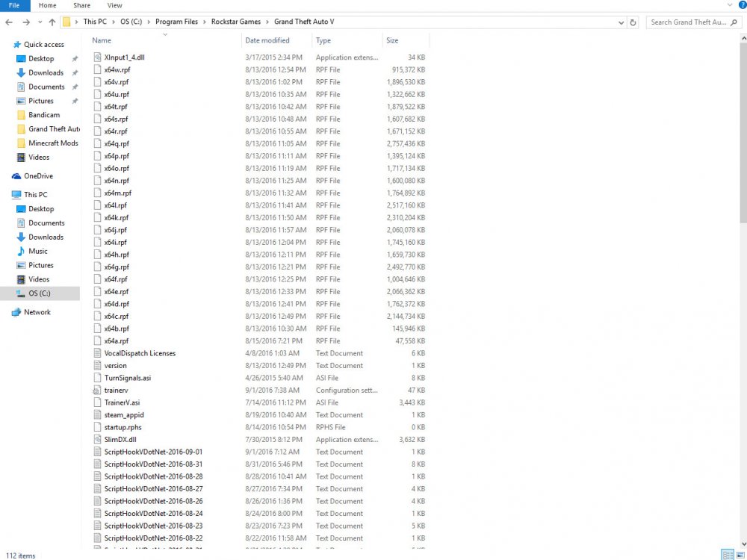Go up one folder level
Screen dimensions: 747x560
[x=52, y=22]
